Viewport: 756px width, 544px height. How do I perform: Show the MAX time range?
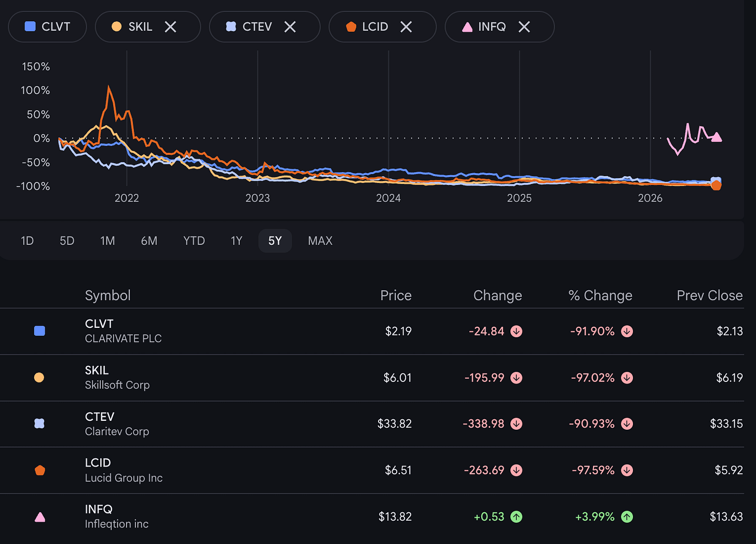click(x=320, y=241)
